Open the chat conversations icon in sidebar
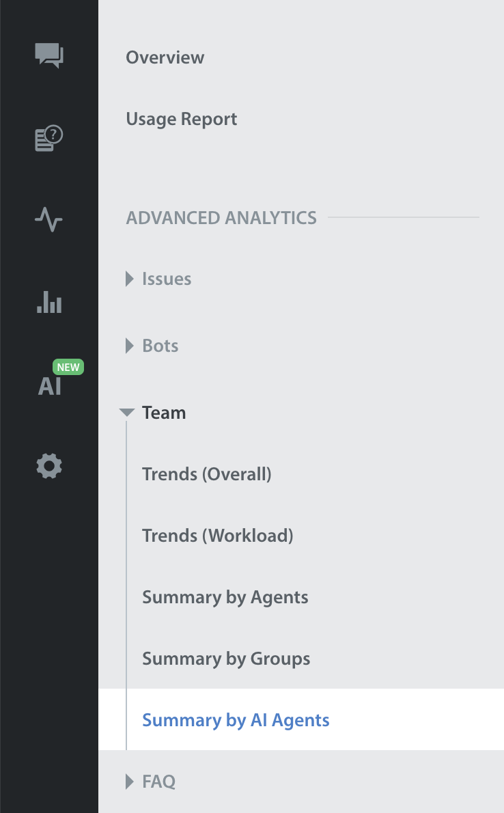 click(x=49, y=55)
